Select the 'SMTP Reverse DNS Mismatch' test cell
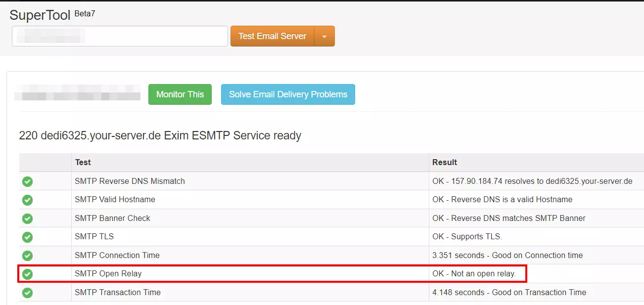The image size is (644, 305). 250,181
